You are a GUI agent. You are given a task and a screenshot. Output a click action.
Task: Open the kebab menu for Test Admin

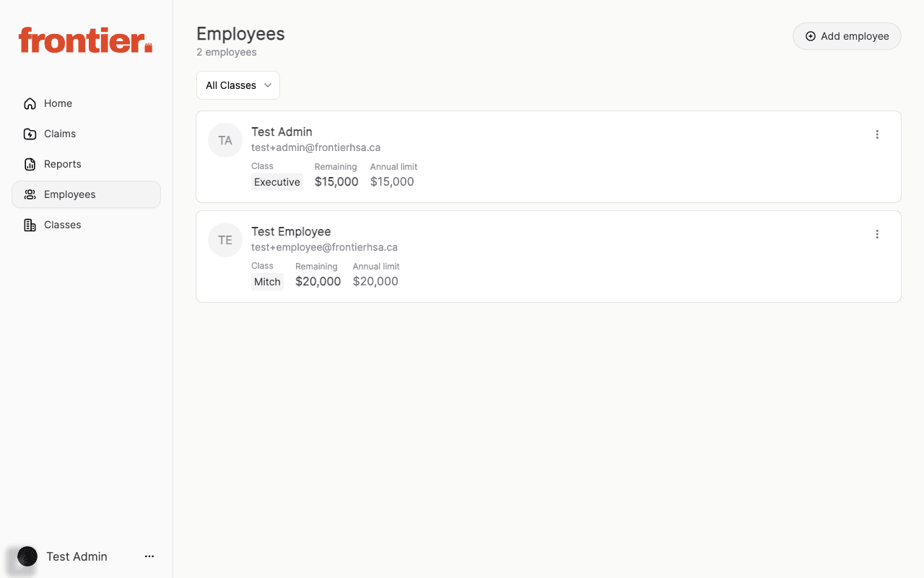(x=877, y=134)
